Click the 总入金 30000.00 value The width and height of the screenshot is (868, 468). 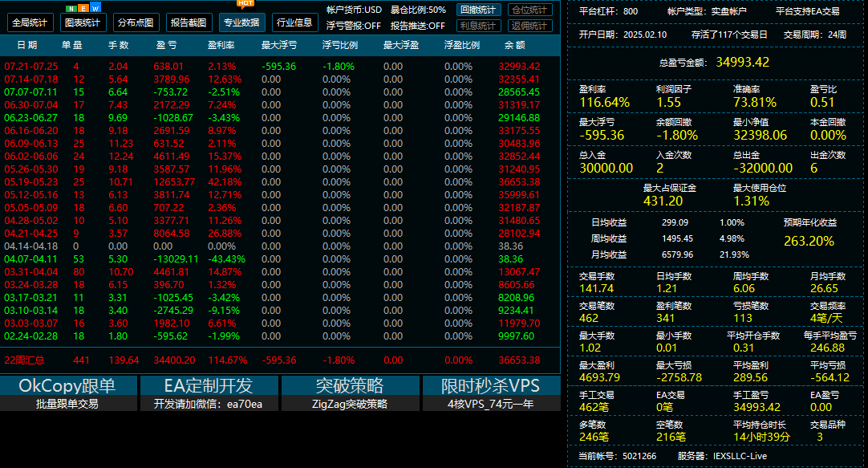606,169
